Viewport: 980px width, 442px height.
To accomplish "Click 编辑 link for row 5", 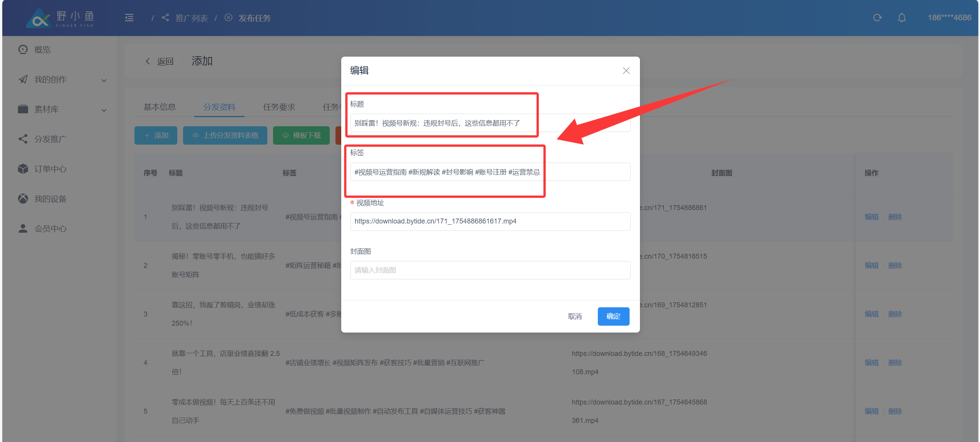I will click(871, 411).
